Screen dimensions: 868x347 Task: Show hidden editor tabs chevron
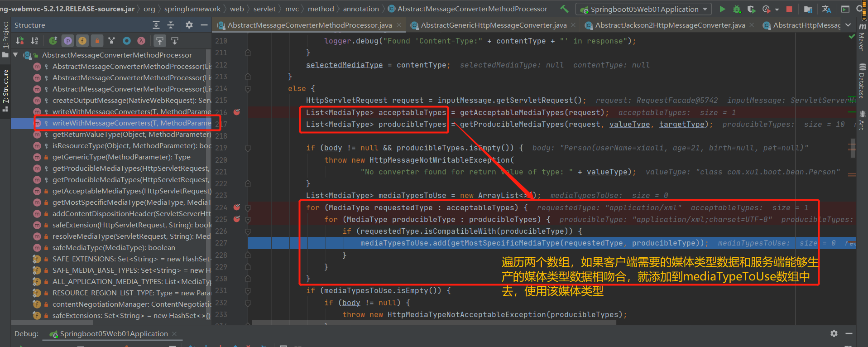848,25
